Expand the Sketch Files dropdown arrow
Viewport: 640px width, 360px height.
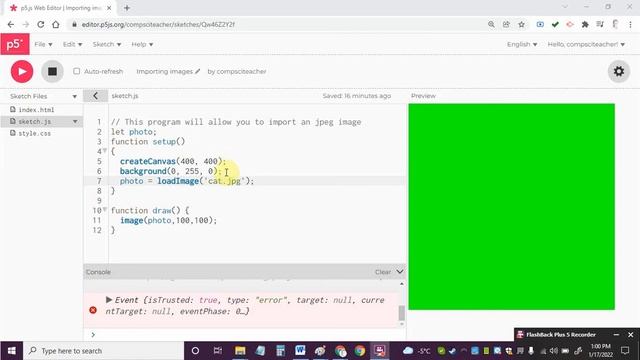[74, 97]
